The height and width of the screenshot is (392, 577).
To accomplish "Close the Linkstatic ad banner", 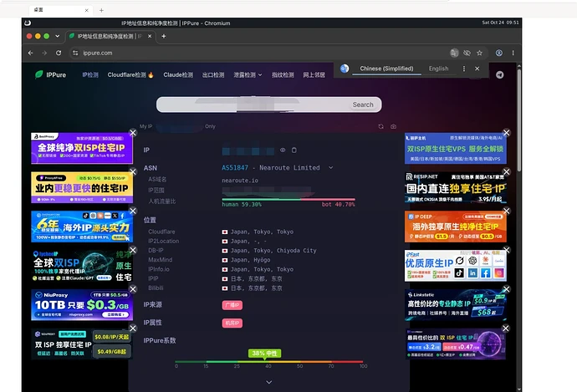I will coord(507,289).
